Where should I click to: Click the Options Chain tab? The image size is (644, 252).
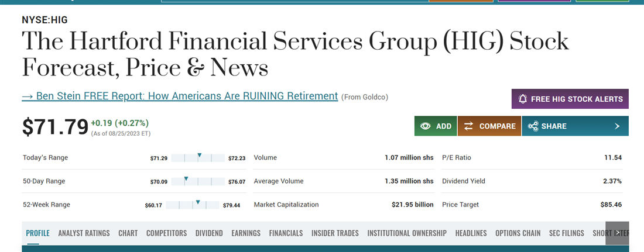coord(518,233)
